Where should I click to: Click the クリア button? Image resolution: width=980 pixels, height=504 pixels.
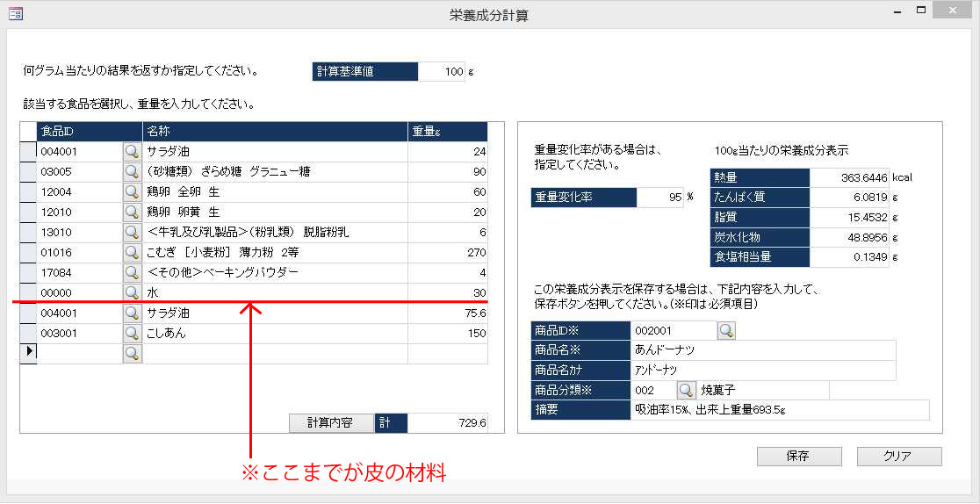tap(898, 457)
